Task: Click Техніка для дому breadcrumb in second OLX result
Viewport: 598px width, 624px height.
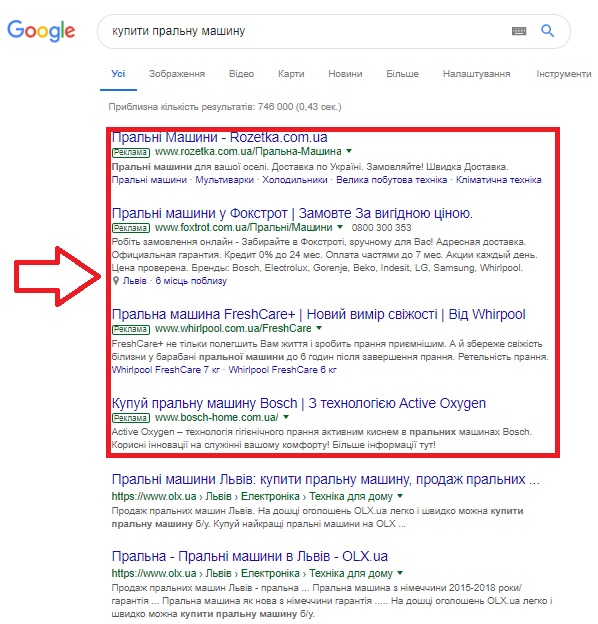Action: pyautogui.click(x=351, y=573)
